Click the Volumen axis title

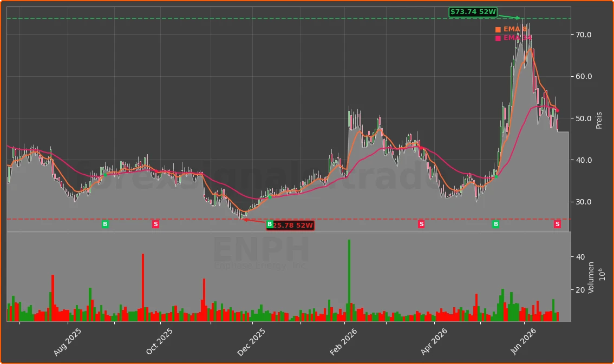pos(591,277)
